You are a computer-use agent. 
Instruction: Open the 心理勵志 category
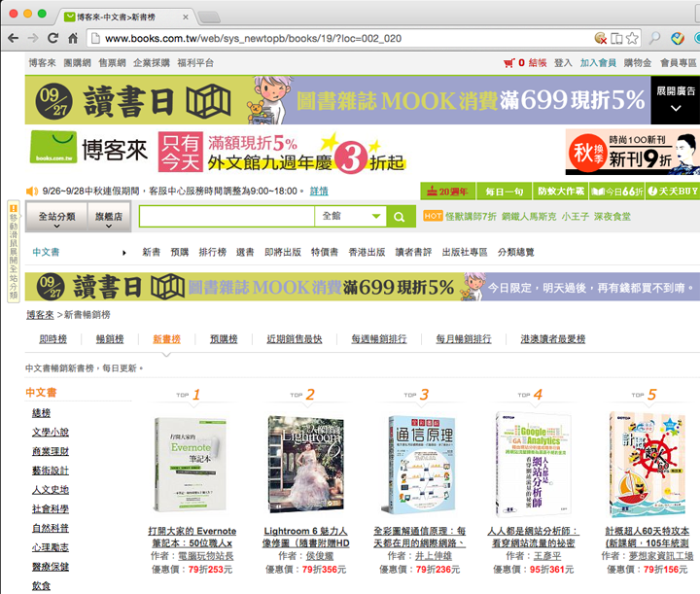(51, 547)
